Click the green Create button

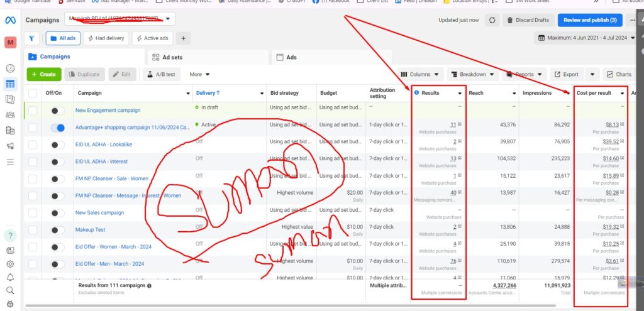(43, 74)
